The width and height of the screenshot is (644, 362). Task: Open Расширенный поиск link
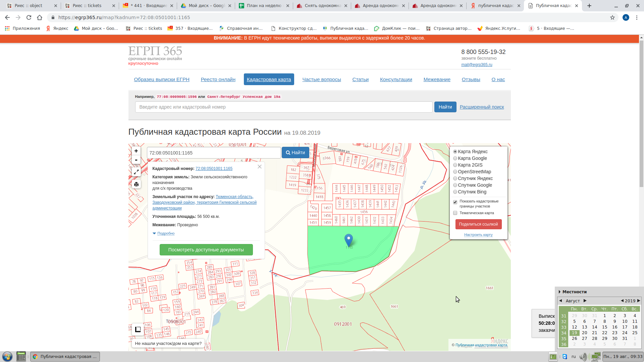click(x=482, y=107)
